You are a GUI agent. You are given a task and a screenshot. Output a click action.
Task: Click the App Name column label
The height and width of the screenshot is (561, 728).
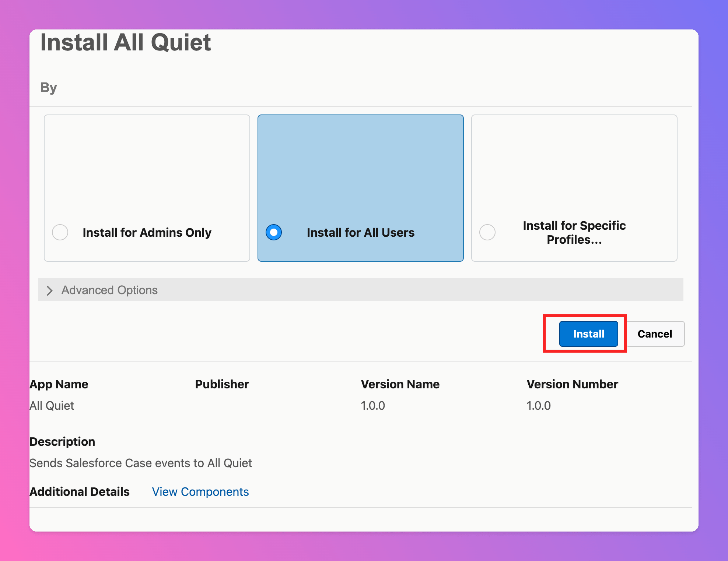coord(59,384)
